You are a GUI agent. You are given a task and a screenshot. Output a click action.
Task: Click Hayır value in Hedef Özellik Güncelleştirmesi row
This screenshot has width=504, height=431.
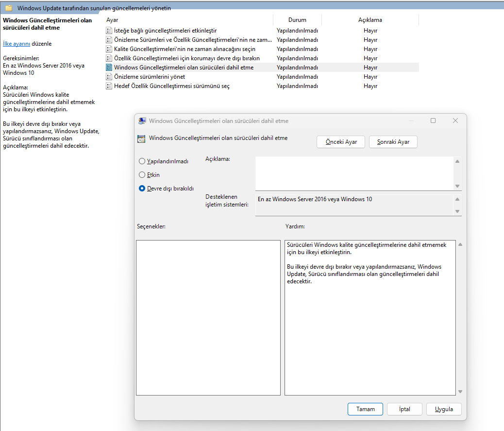pos(370,86)
